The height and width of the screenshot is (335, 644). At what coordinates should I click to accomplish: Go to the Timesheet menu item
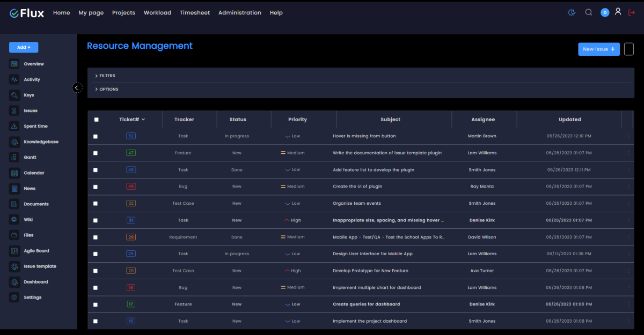pos(194,12)
